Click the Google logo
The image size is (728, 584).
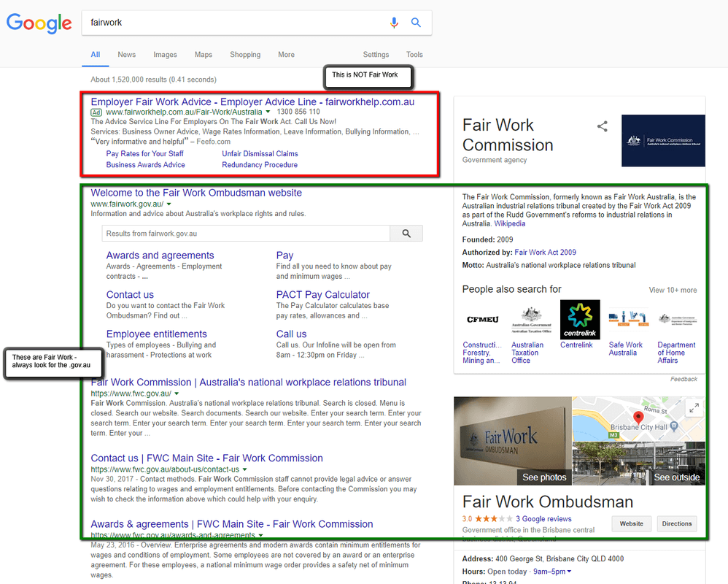[39, 23]
